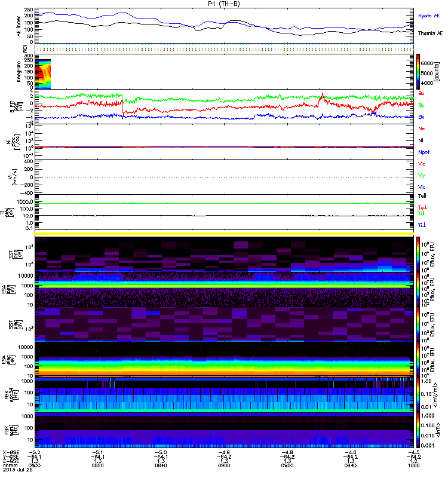
Task: Click the SST ions Eflux color bar
Action: [x=418, y=254]
